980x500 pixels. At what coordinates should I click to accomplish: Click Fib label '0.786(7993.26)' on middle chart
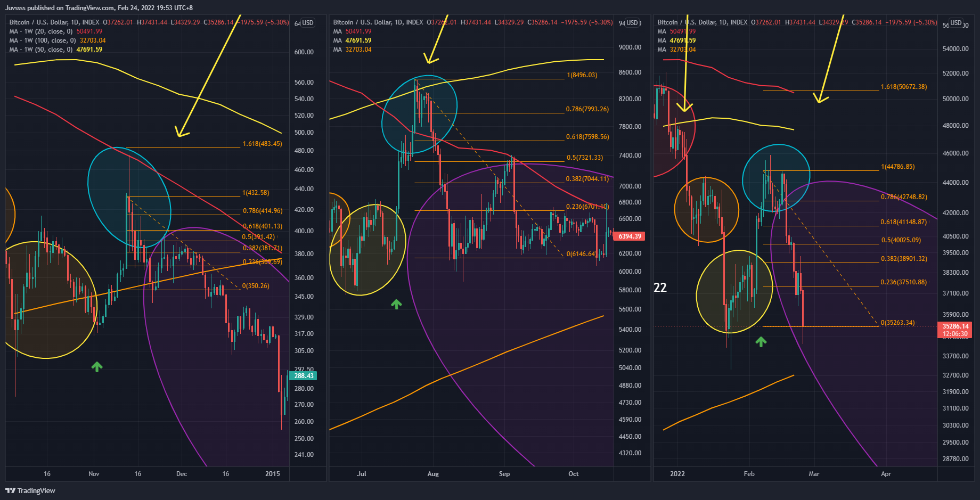[587, 109]
